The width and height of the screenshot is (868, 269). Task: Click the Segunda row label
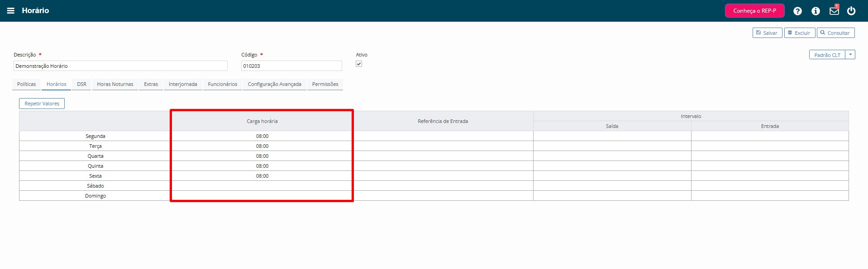click(x=95, y=136)
